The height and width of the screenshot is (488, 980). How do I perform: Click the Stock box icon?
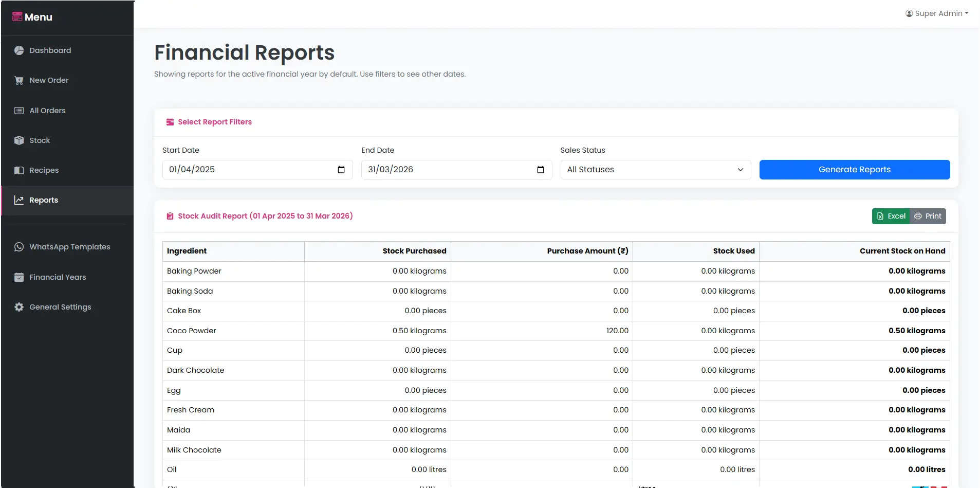19,140
